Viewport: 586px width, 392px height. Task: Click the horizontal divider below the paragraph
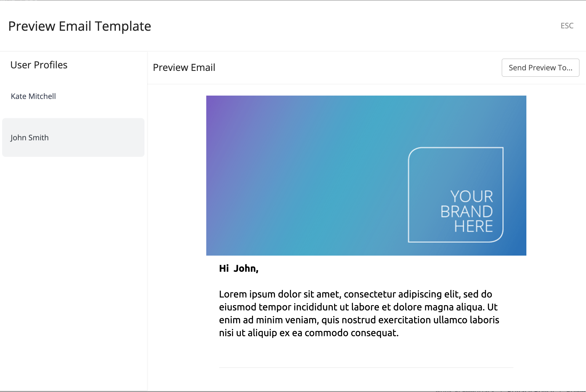[x=366, y=368]
